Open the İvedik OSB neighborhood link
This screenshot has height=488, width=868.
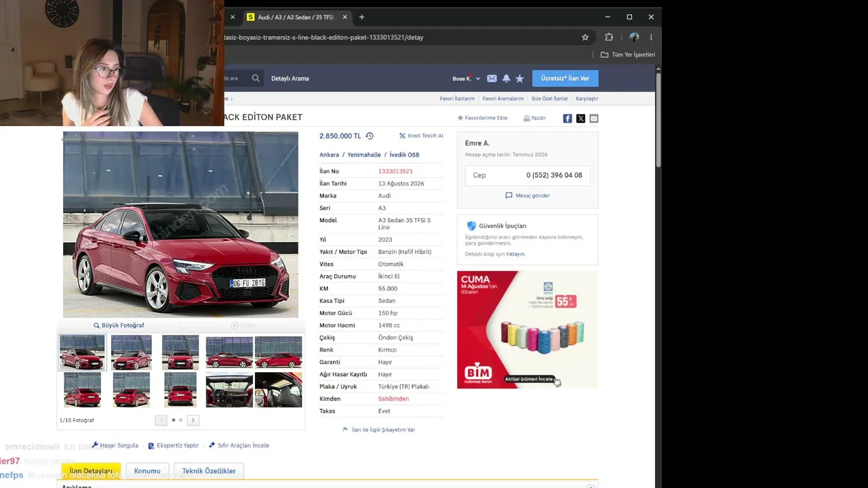[404, 155]
